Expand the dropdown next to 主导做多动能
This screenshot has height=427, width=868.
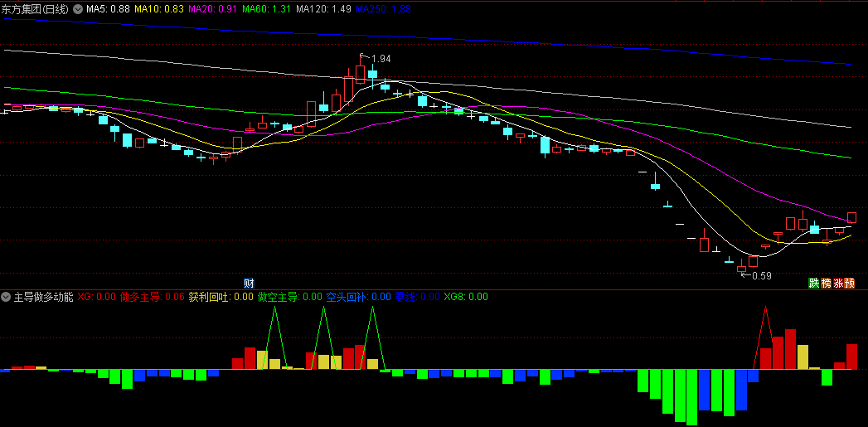(6, 297)
